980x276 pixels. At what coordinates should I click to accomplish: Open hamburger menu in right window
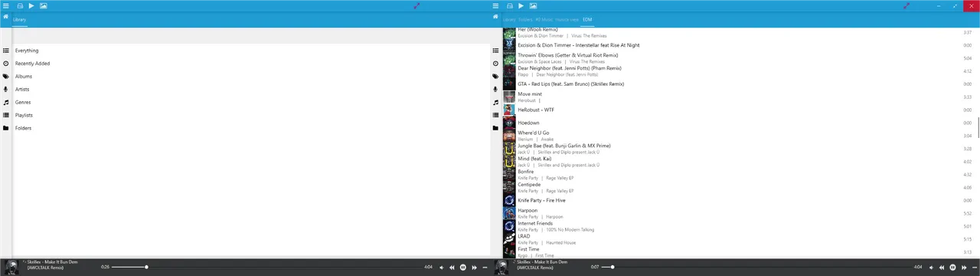(495, 6)
